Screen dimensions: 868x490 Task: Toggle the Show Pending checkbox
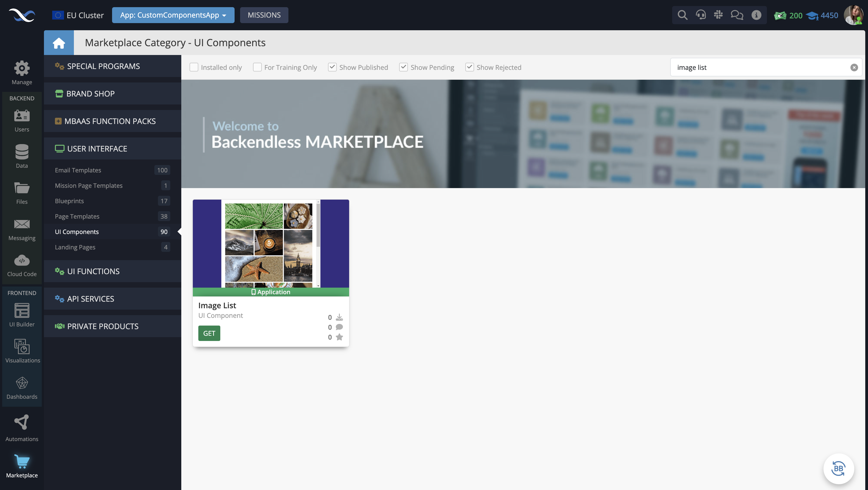pyautogui.click(x=403, y=67)
